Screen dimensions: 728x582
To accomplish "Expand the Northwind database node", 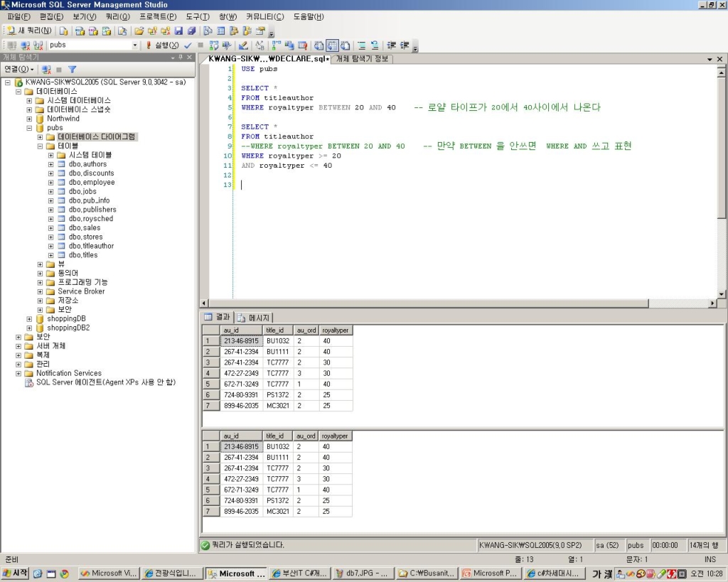I will [28, 119].
